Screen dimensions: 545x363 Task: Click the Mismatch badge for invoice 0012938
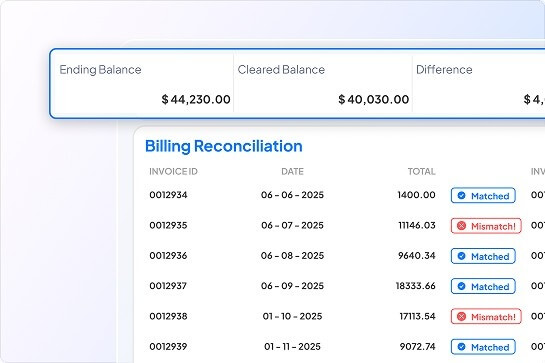[x=486, y=316]
